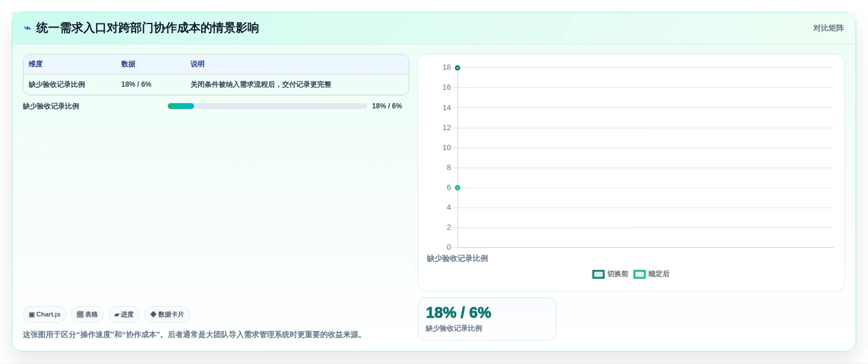This screenshot has height=364, width=868.
Task: Click the x-axis label 缺少验收记录比例
Action: pos(457,258)
